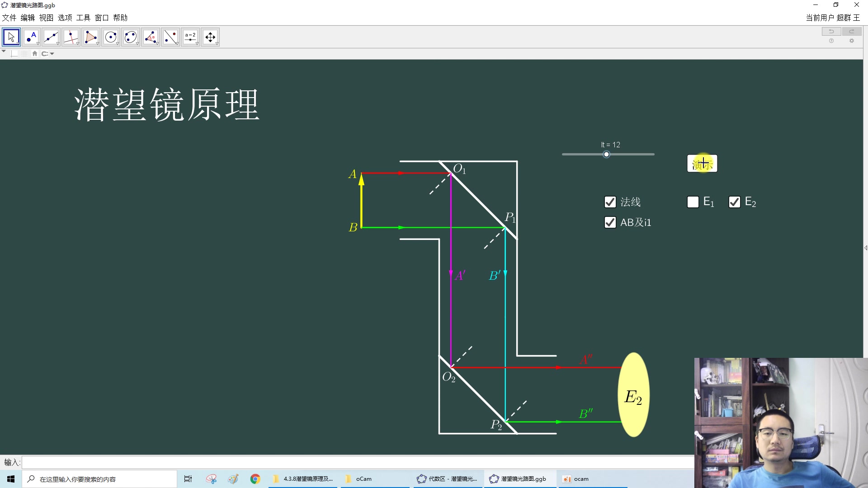Collapse the style bar triangle toggle
Image resolution: width=868 pixels, height=488 pixels.
click(x=4, y=52)
